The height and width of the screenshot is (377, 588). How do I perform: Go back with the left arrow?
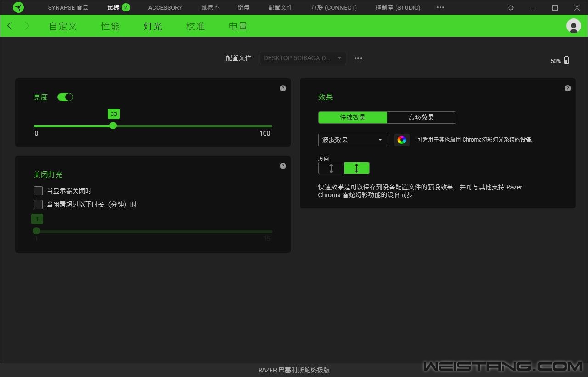click(x=10, y=26)
